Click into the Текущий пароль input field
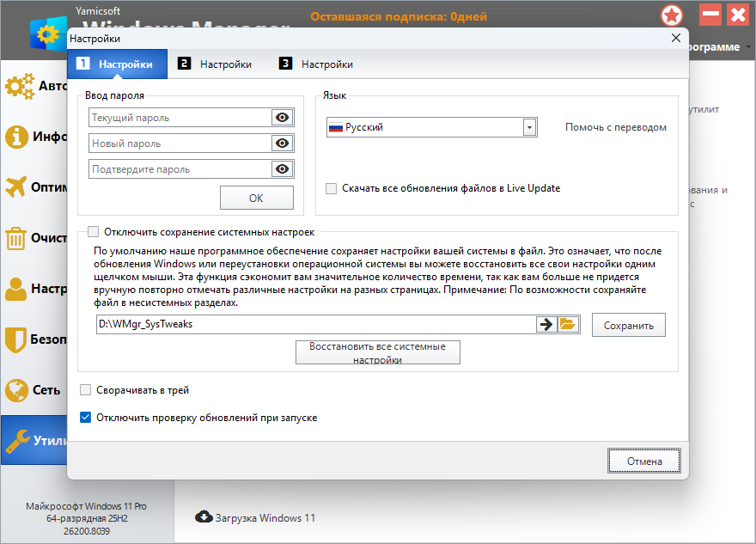The image size is (756, 544). pos(179,118)
